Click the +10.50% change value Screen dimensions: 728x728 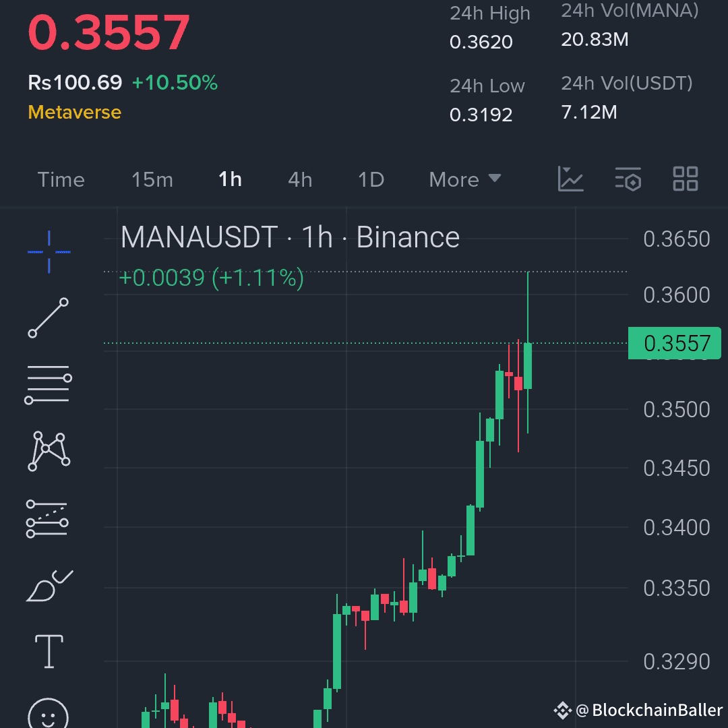pyautogui.click(x=175, y=83)
